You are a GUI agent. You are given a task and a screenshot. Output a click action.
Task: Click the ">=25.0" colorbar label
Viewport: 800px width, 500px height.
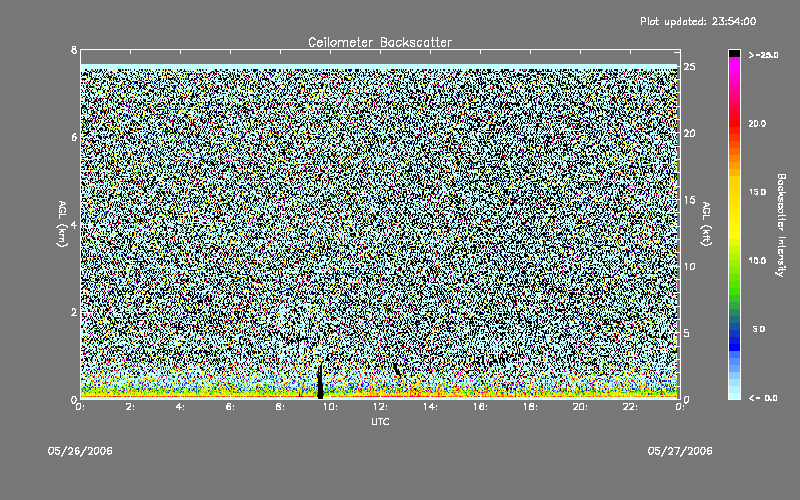click(x=764, y=55)
